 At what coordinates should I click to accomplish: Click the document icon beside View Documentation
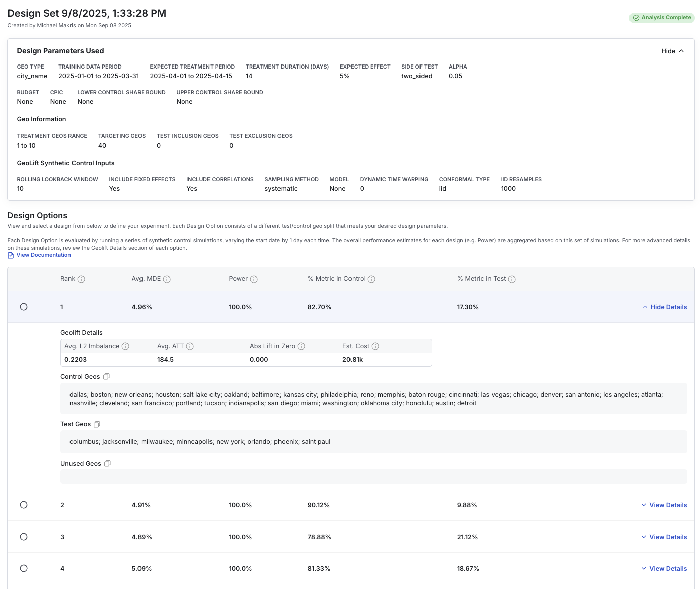(x=11, y=255)
